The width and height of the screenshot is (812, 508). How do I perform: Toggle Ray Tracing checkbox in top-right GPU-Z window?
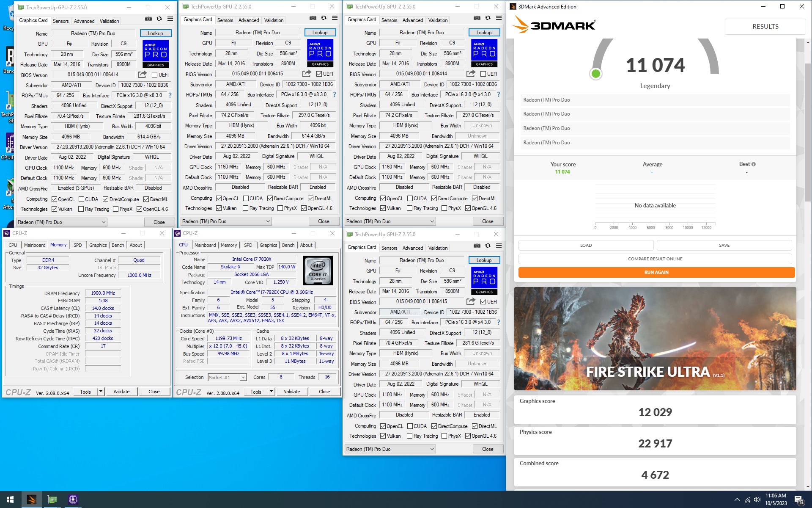pos(409,208)
